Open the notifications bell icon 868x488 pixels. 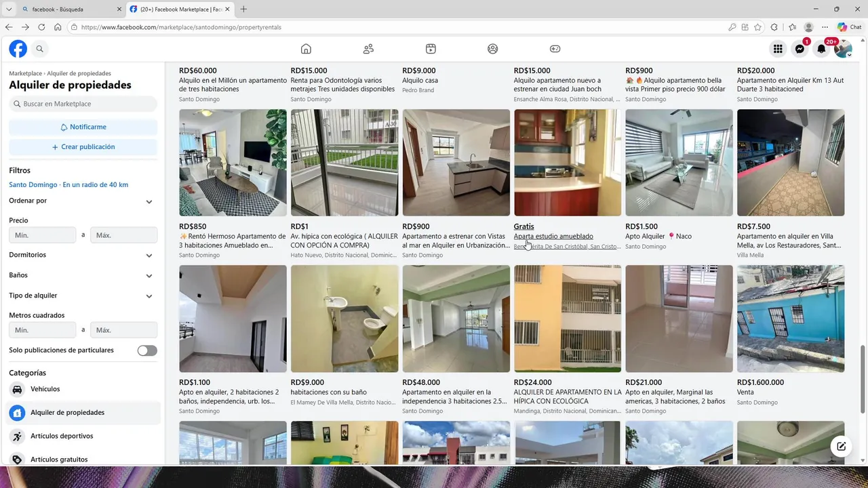[821, 49]
